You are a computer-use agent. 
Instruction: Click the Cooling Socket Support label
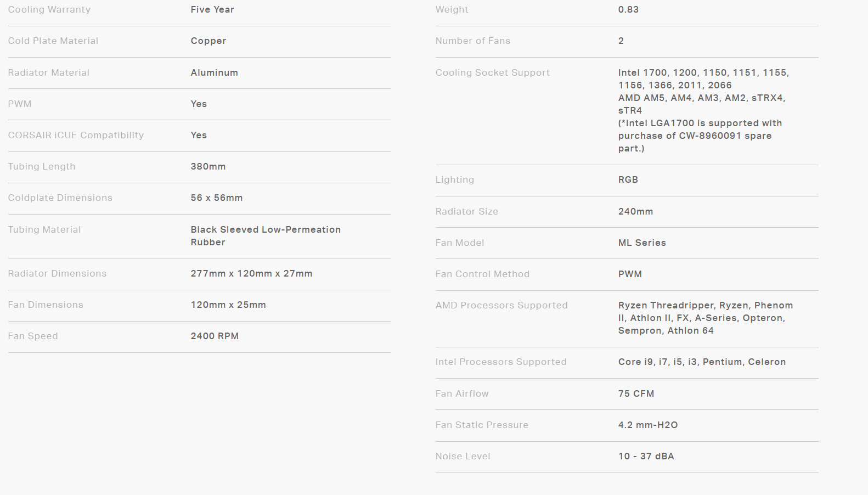493,72
